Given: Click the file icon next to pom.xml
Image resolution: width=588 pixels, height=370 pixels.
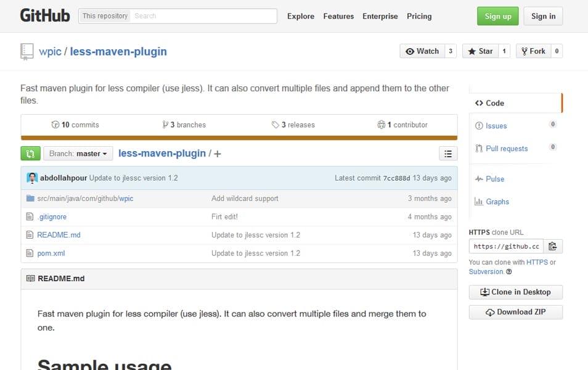Looking at the screenshot, I should 30,253.
